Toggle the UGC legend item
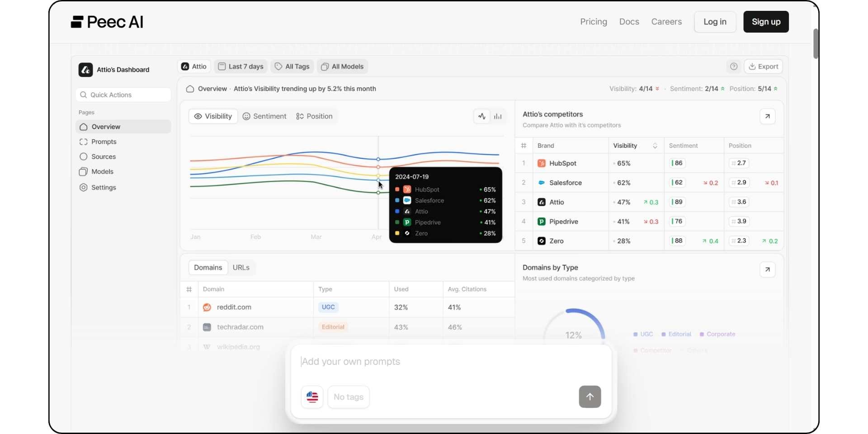The height and width of the screenshot is (434, 868). 643,334
